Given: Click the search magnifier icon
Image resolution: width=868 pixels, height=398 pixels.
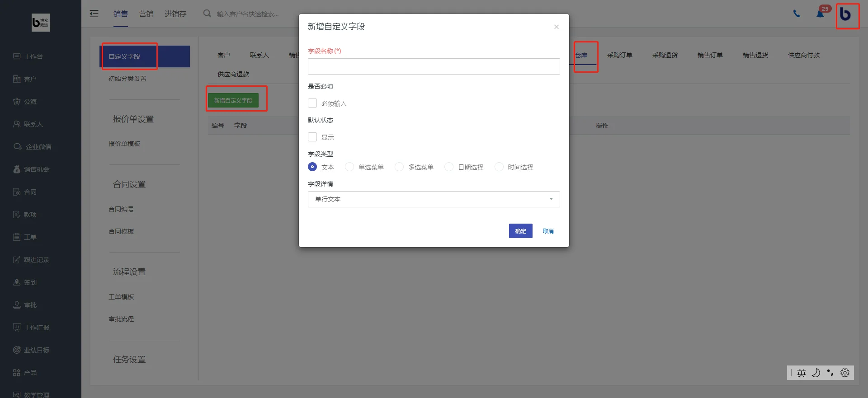Looking at the screenshot, I should point(207,14).
